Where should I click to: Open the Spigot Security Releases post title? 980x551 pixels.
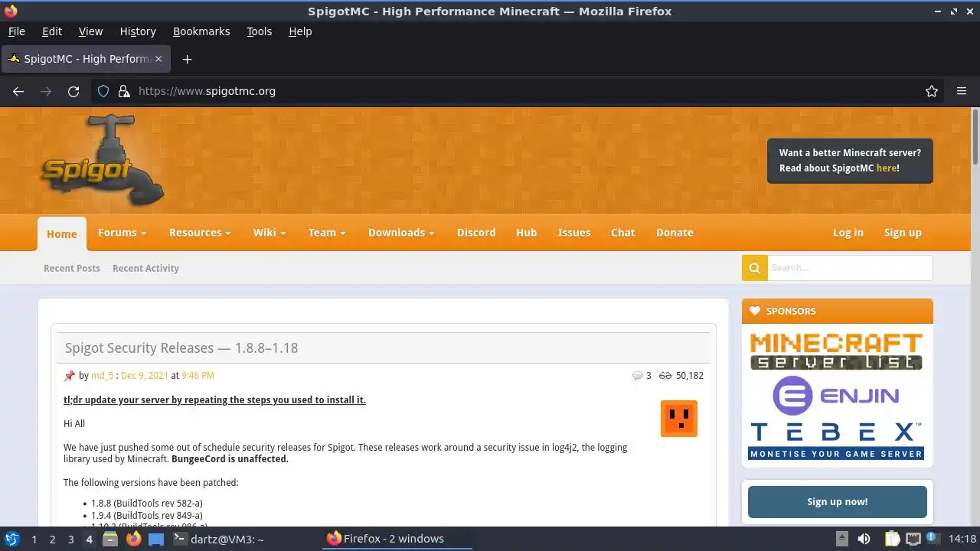click(x=181, y=348)
